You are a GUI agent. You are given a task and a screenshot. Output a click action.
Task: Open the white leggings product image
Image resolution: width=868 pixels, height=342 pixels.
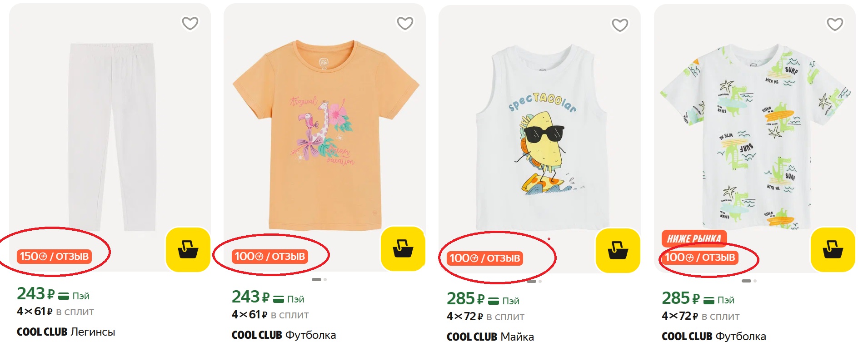pos(111,136)
